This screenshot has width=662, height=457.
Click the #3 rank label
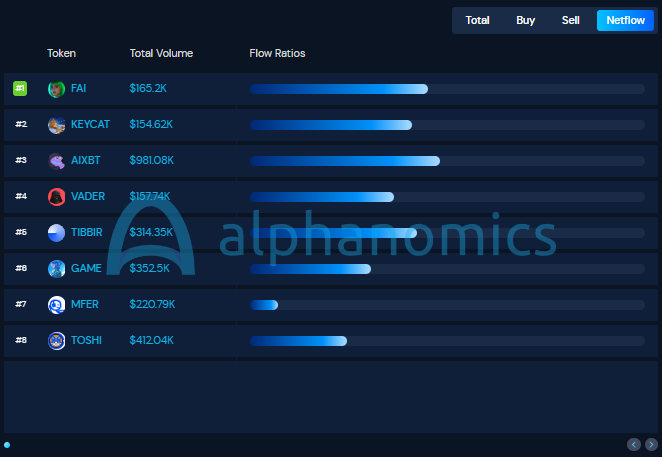[21, 160]
